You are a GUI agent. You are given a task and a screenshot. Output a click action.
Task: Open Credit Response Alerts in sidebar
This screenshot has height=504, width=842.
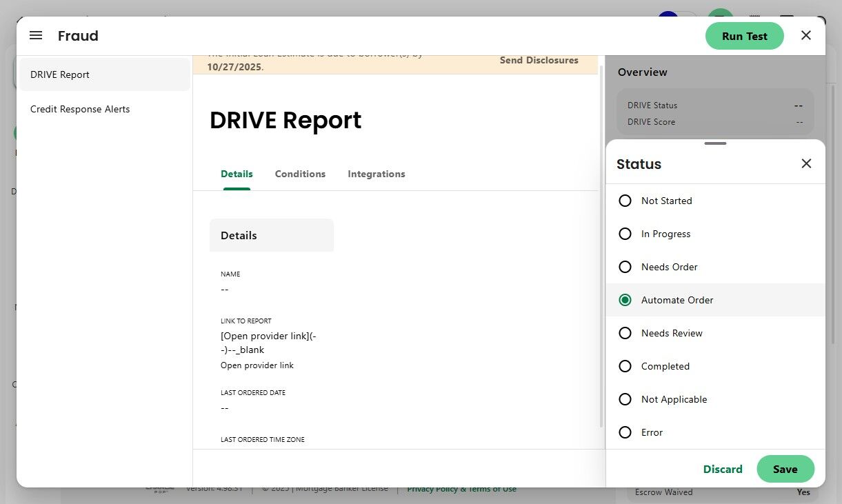[x=80, y=109]
